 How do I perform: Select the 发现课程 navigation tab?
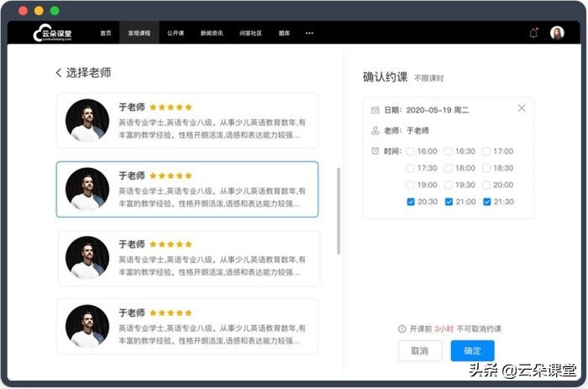[x=139, y=33]
